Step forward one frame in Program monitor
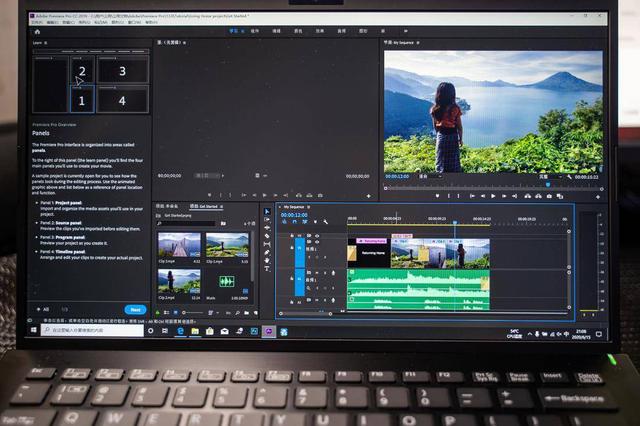This screenshot has width=640, height=426. (504, 196)
